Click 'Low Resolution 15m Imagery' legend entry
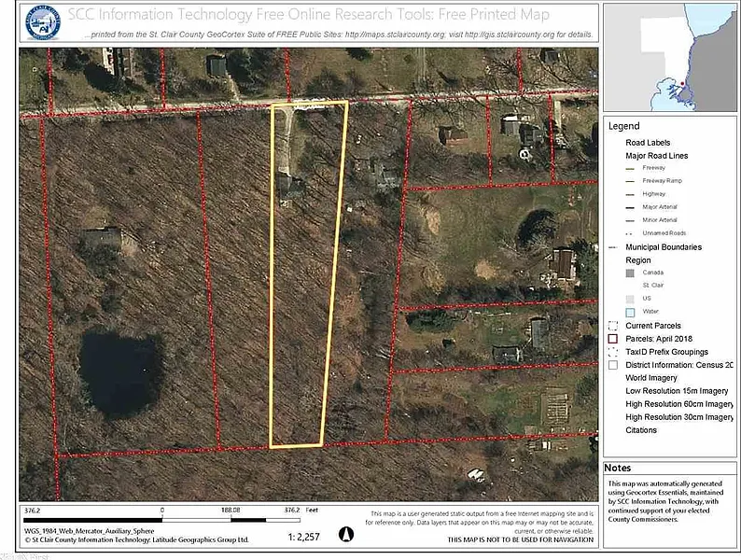The height and width of the screenshot is (560, 741). pos(677,391)
